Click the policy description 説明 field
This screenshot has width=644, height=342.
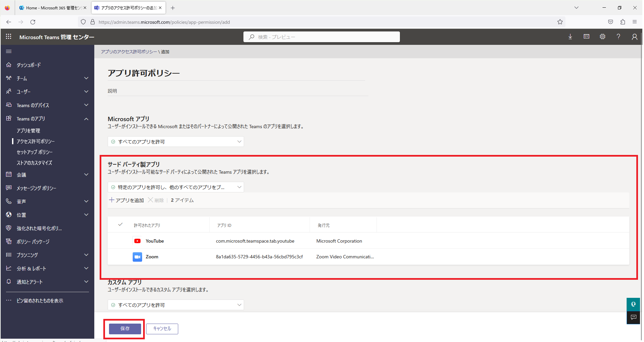(x=238, y=91)
